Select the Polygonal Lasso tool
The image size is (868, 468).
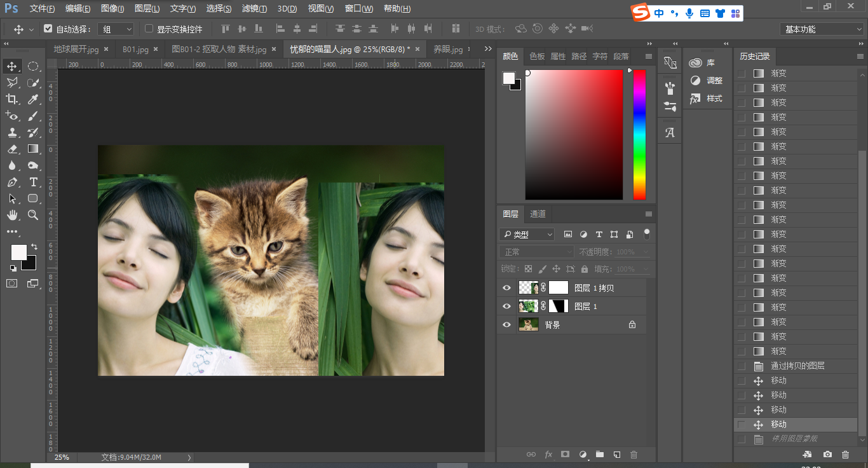pos(12,83)
